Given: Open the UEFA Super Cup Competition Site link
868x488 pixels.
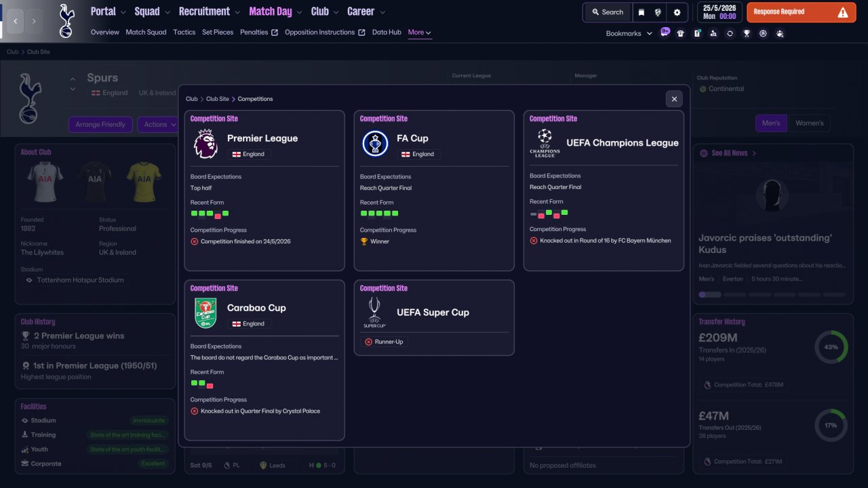Looking at the screenshot, I should 384,288.
